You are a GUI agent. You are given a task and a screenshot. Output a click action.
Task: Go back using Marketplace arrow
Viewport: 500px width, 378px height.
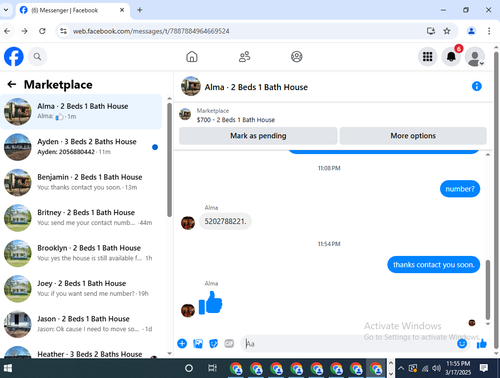(x=12, y=84)
